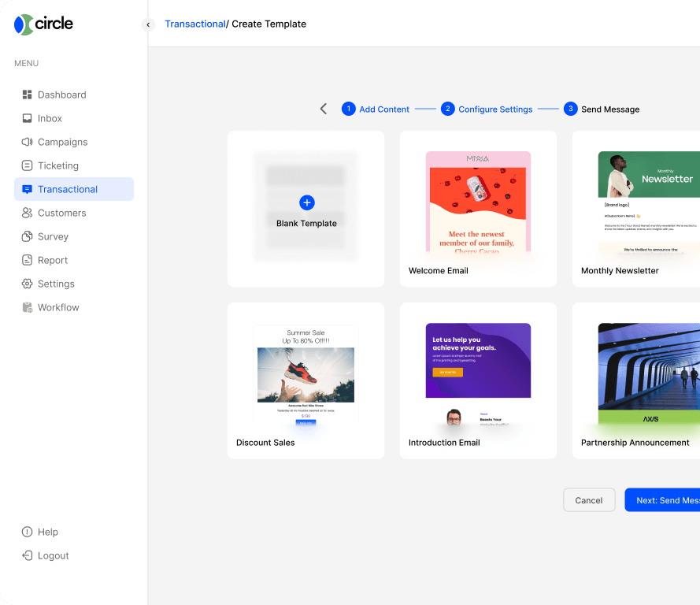Open Workflow from the menu
700x605 pixels.
58,308
